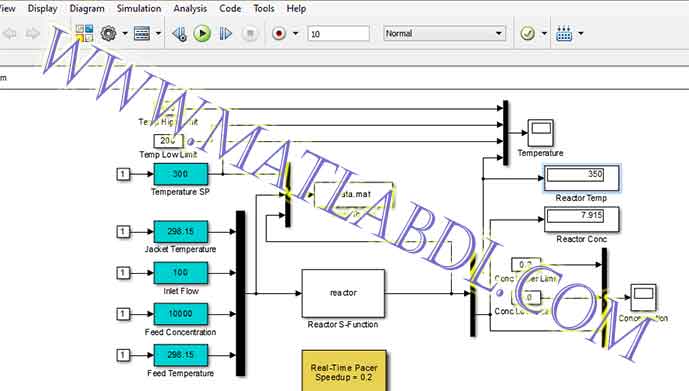Click the Step Back icon
Screen dimensions: 689x391
pos(179,33)
